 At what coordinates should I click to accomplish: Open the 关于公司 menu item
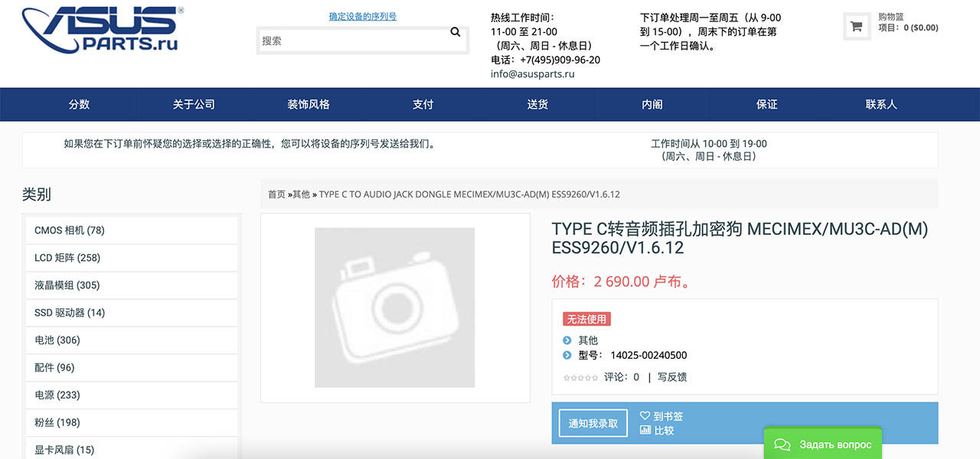click(194, 104)
